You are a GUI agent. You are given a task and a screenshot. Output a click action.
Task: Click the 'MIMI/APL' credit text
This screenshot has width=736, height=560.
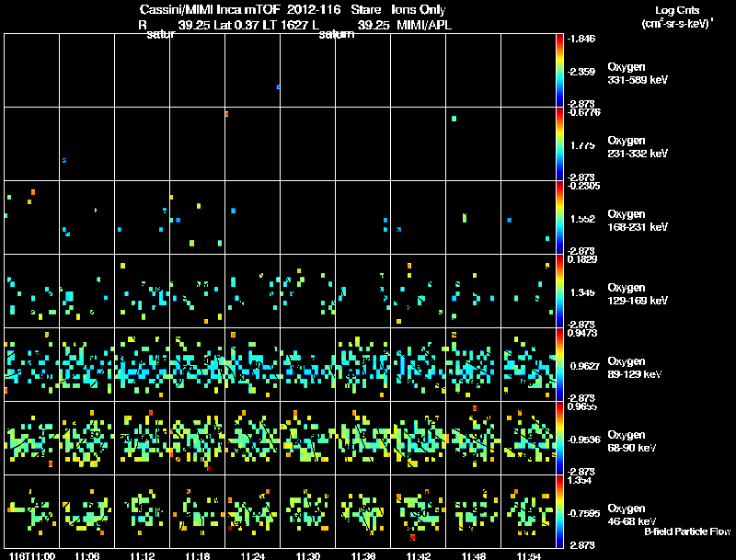point(424,25)
